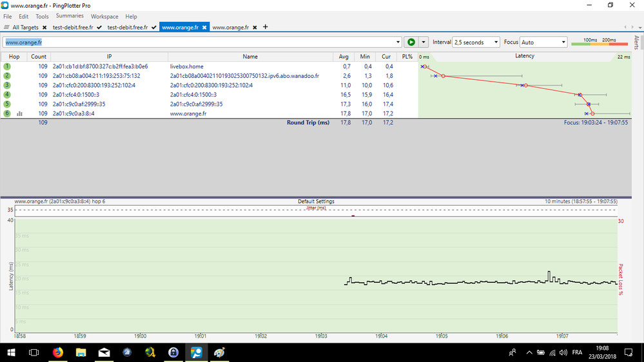The height and width of the screenshot is (362, 644).
Task: Select hop 1 green circle
Action: (7, 66)
